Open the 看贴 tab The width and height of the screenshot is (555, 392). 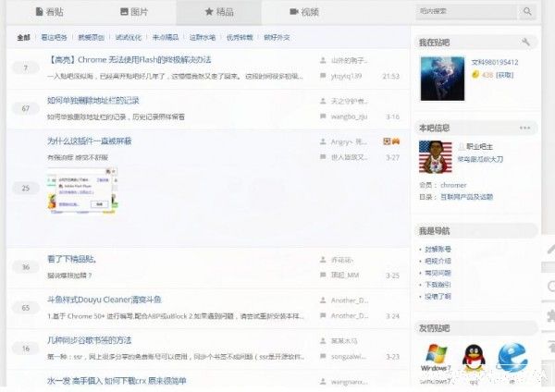coord(50,12)
